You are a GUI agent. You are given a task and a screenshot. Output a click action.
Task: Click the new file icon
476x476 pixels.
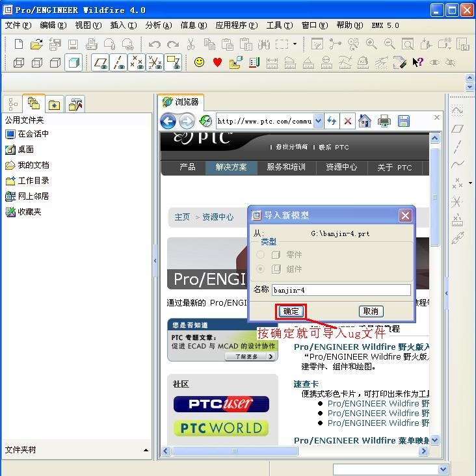[19, 44]
